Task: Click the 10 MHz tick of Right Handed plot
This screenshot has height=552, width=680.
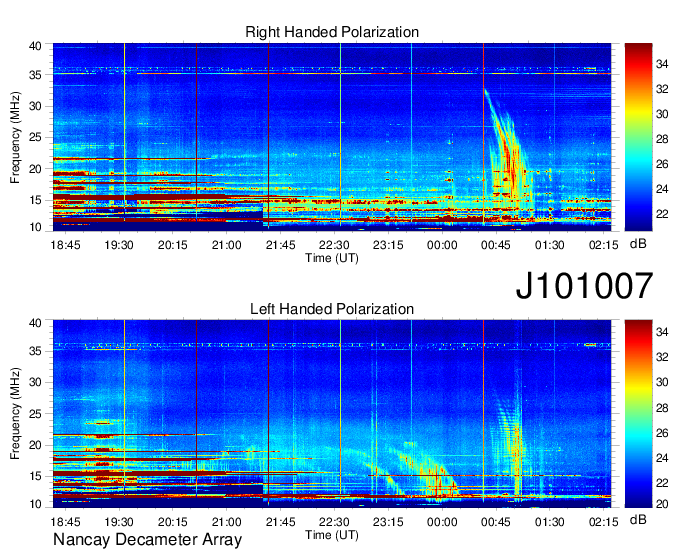Action: [36, 227]
